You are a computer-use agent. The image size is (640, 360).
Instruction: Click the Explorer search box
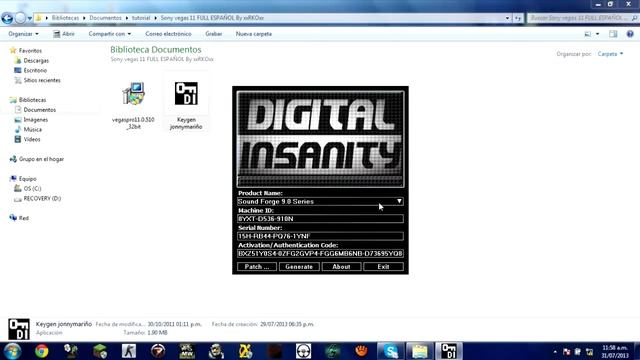[x=582, y=18]
